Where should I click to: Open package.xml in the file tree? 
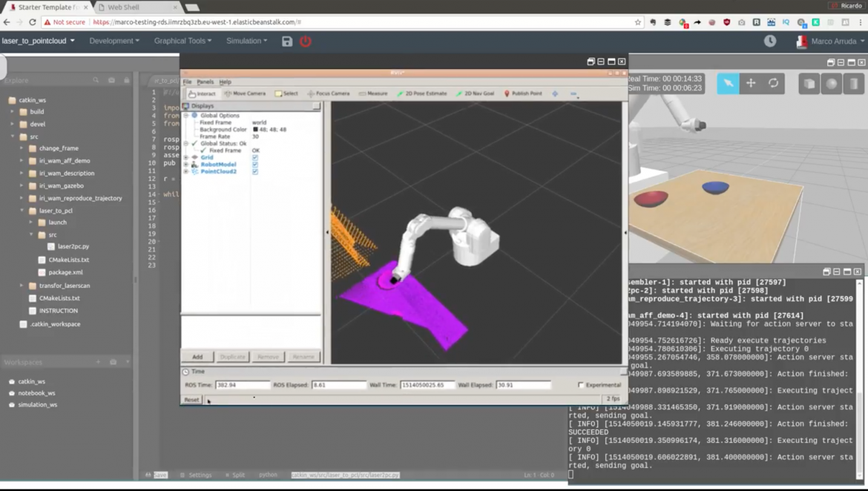point(65,272)
